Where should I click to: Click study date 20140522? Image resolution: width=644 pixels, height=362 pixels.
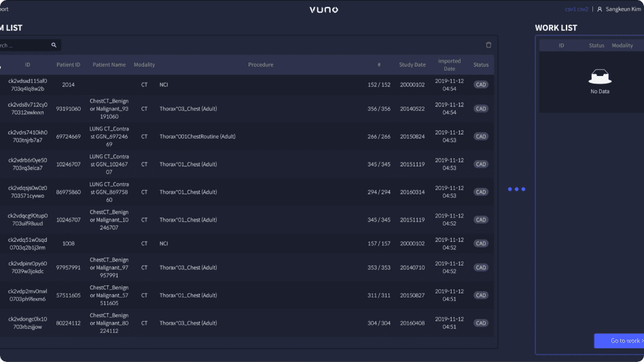coord(412,109)
